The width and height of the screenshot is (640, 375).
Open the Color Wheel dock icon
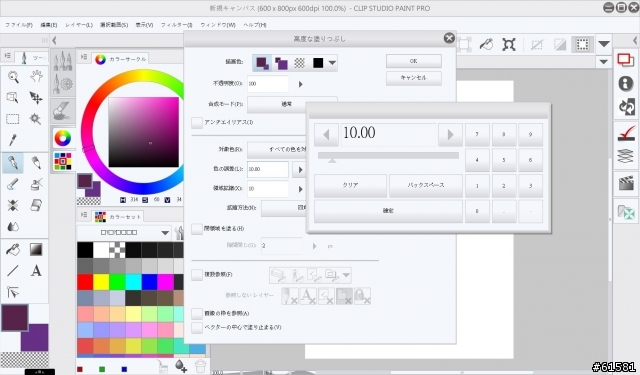tap(62, 138)
